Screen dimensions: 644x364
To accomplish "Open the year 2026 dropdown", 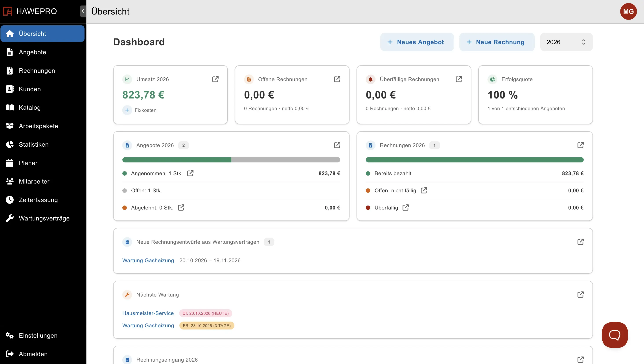I will coord(566,42).
